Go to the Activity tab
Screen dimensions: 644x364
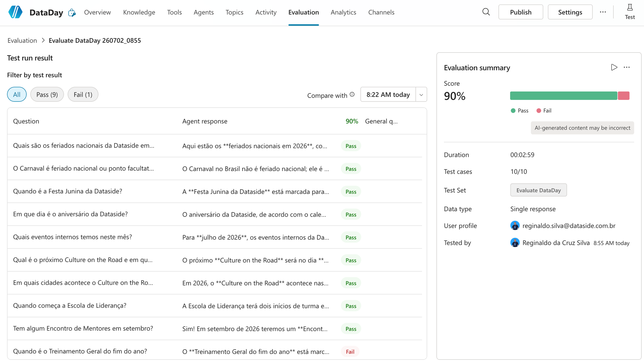click(266, 12)
